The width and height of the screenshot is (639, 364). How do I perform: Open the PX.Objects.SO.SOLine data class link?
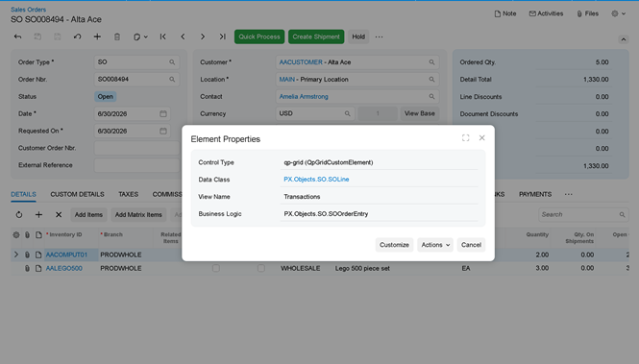click(316, 180)
